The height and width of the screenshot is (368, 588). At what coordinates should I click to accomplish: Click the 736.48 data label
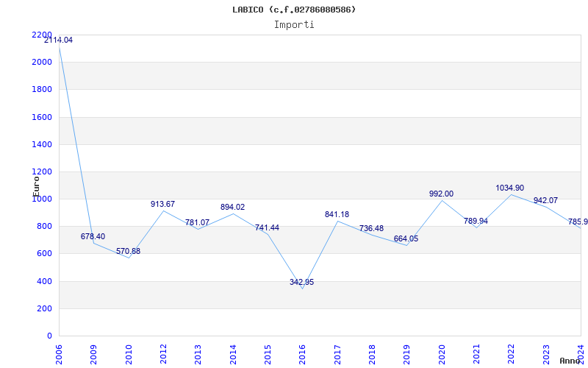[372, 229]
